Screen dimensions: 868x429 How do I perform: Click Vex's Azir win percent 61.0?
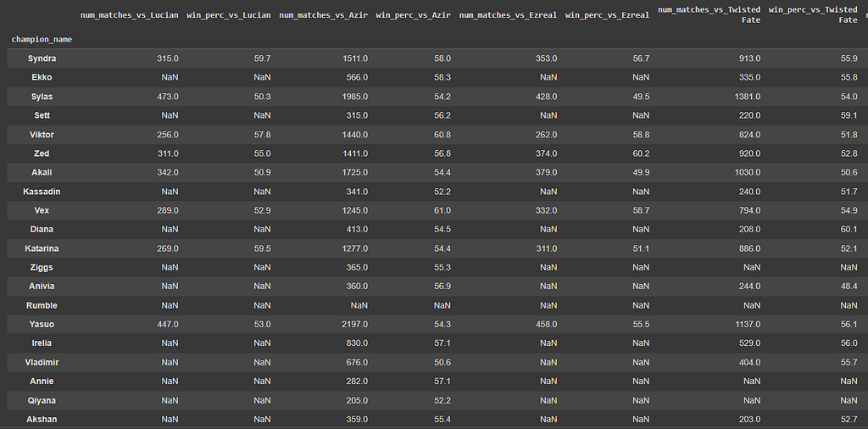[x=442, y=211]
